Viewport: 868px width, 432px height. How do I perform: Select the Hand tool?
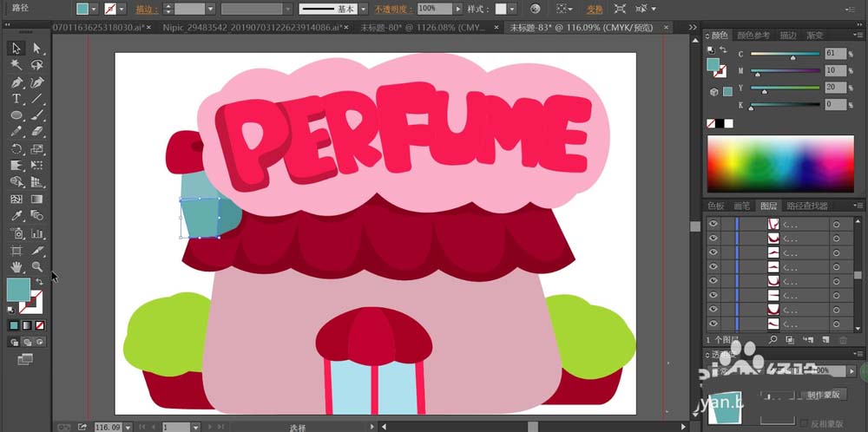(x=16, y=267)
